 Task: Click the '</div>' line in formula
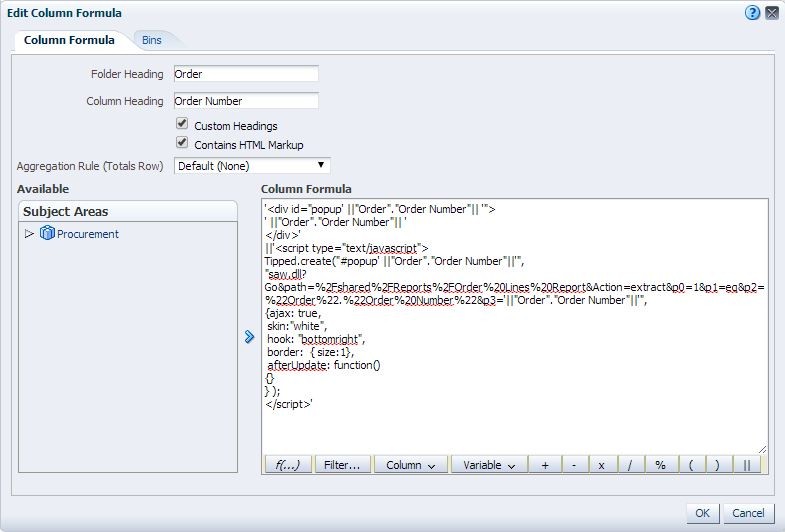[283, 235]
